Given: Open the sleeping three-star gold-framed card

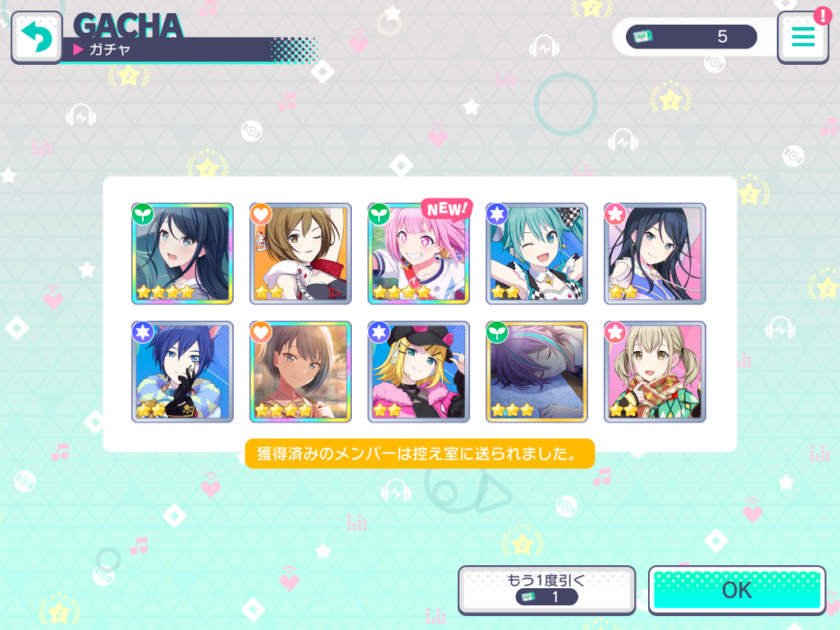Looking at the screenshot, I should point(536,372).
